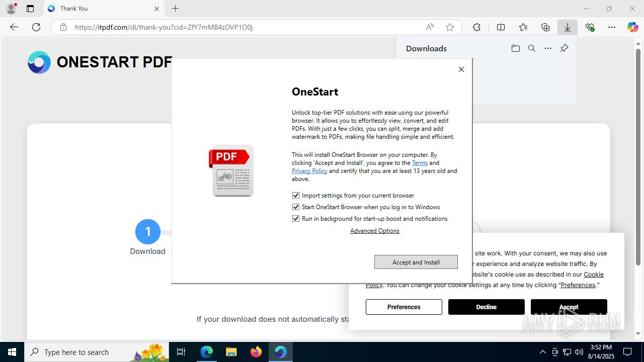Open File Explorer from the taskbar

[x=231, y=352]
